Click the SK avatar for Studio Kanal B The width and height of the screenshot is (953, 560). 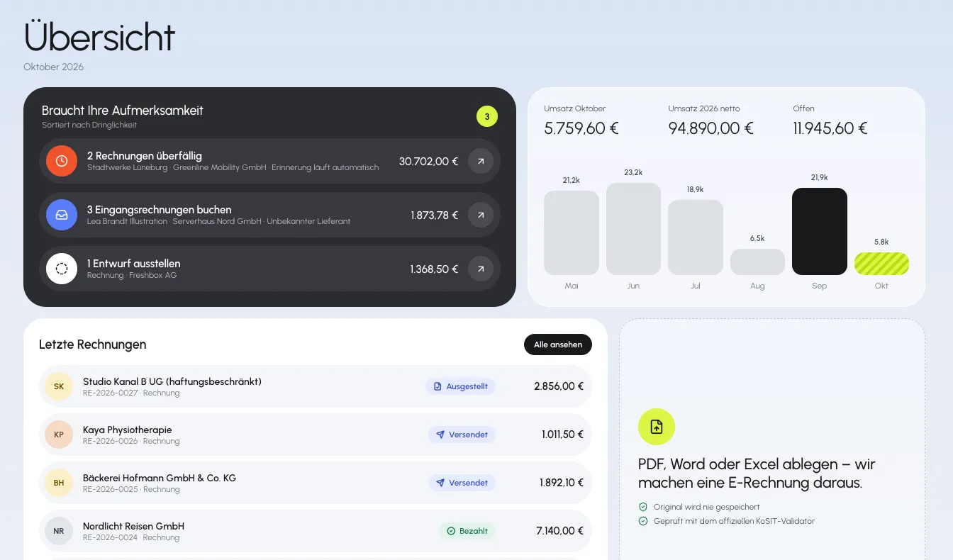point(59,386)
